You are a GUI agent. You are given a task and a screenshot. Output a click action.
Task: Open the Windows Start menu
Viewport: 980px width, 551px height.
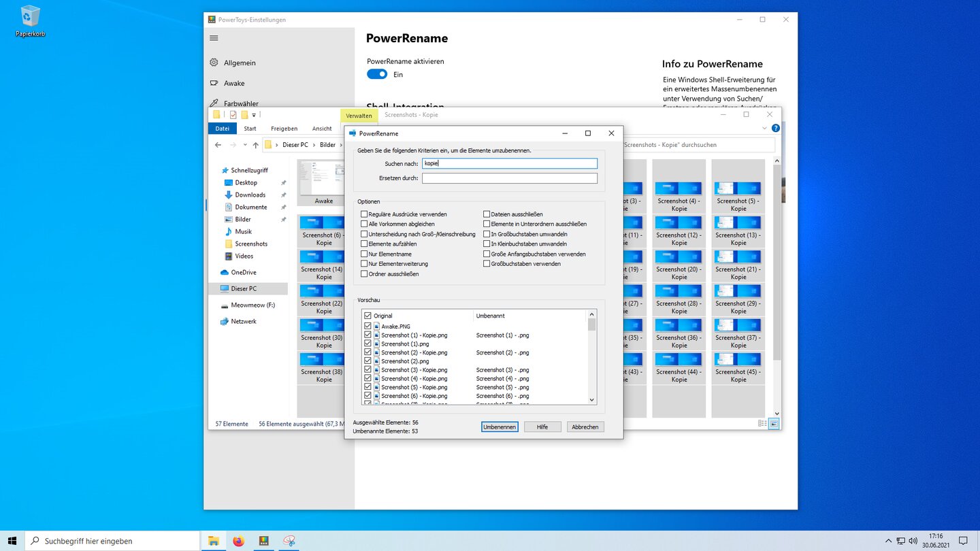[x=12, y=541]
